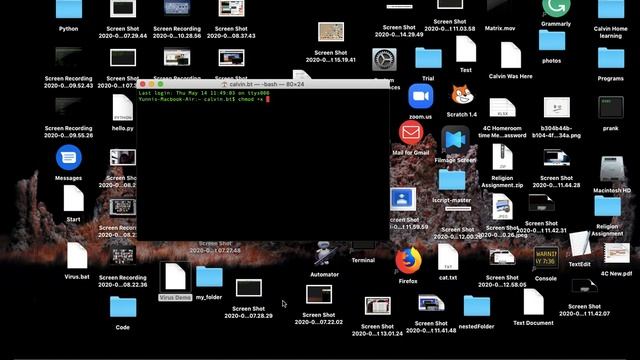Open the Messages app icon
The width and height of the screenshot is (640, 360).
tap(69, 158)
